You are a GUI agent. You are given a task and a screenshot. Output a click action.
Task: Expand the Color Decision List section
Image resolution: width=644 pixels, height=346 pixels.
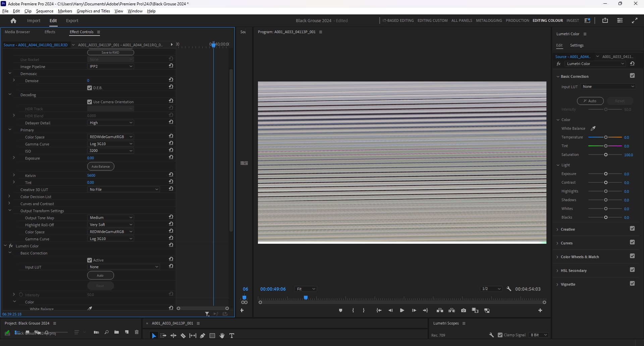coord(9,197)
